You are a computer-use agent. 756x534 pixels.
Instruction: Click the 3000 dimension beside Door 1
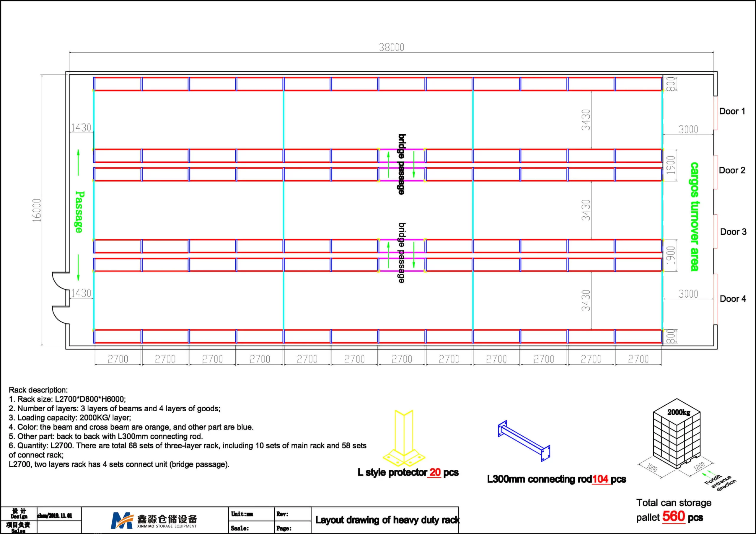coord(688,129)
